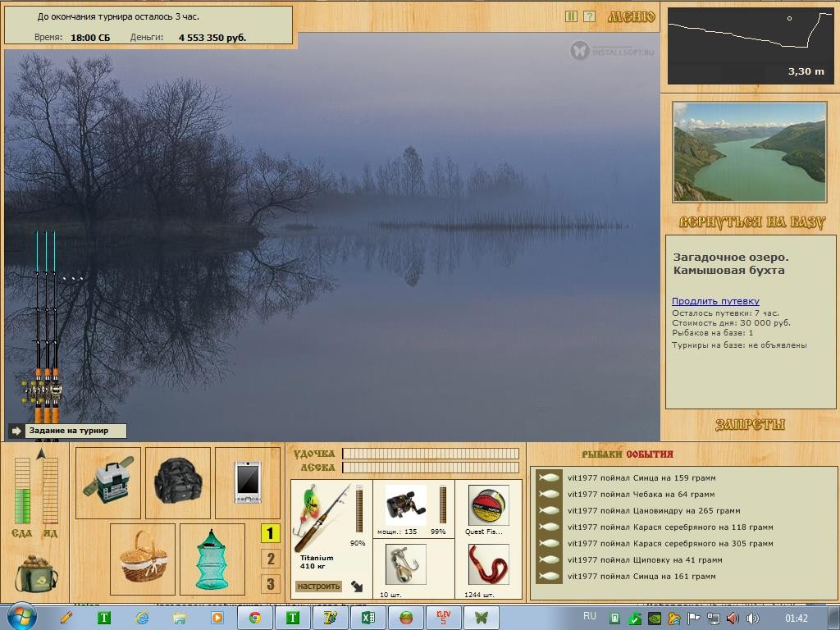840x630 pixels.
Task: Click the Продлить путевку link
Action: click(x=715, y=301)
